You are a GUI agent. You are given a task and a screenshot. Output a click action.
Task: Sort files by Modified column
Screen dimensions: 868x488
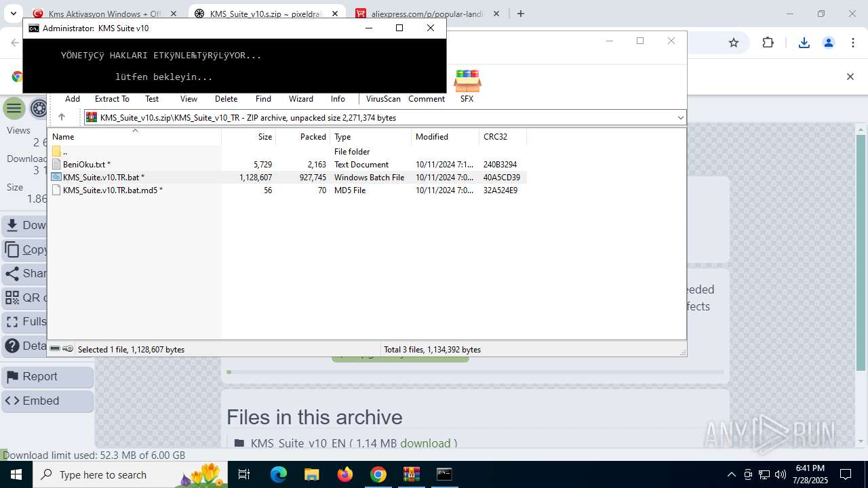[x=446, y=136]
